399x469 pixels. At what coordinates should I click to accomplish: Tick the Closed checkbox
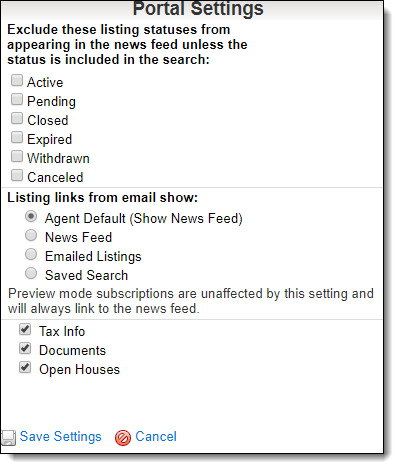pyautogui.click(x=17, y=118)
